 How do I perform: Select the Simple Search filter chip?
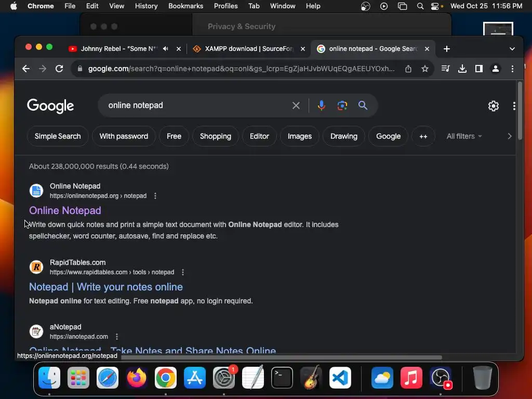pyautogui.click(x=58, y=137)
